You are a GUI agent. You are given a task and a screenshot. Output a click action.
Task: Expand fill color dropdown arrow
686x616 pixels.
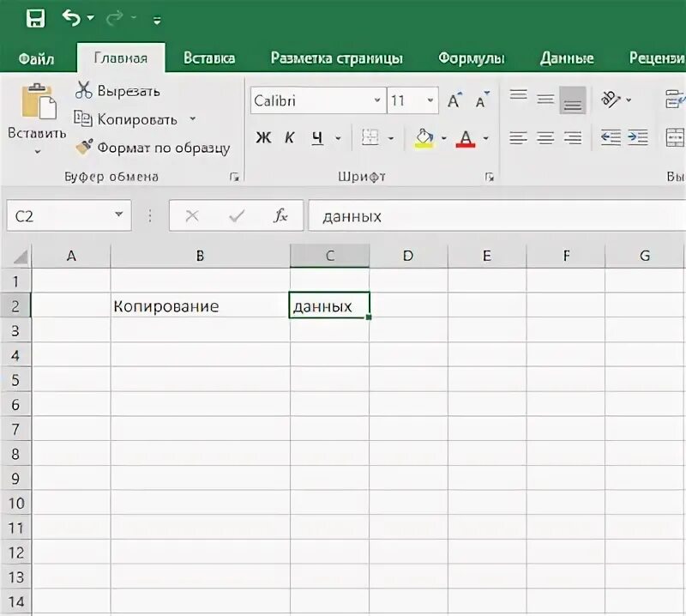pos(443,138)
